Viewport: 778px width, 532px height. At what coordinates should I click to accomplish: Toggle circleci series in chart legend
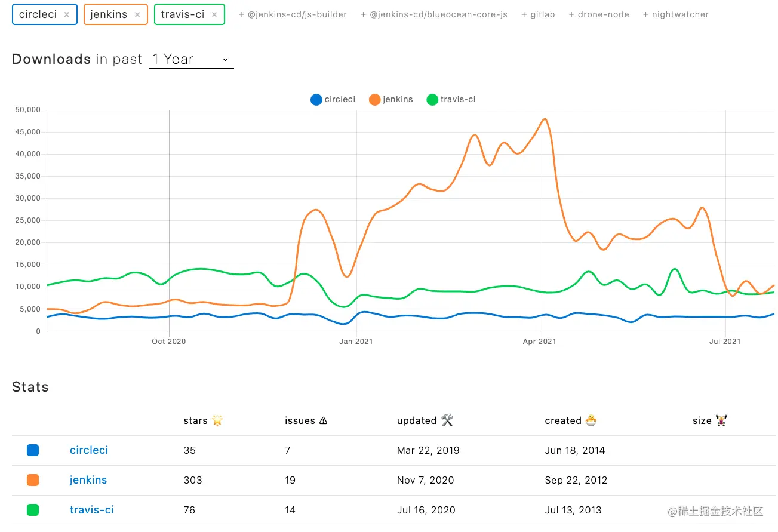tap(333, 100)
